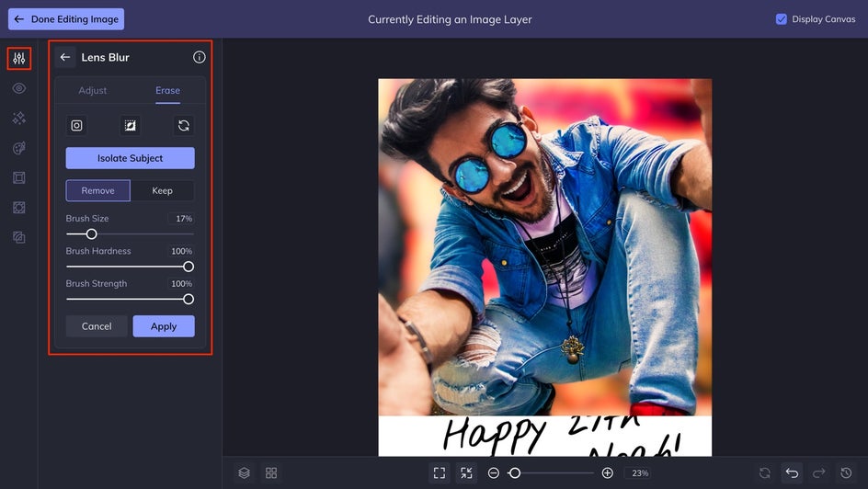Click the 23% zoom value

(x=640, y=473)
